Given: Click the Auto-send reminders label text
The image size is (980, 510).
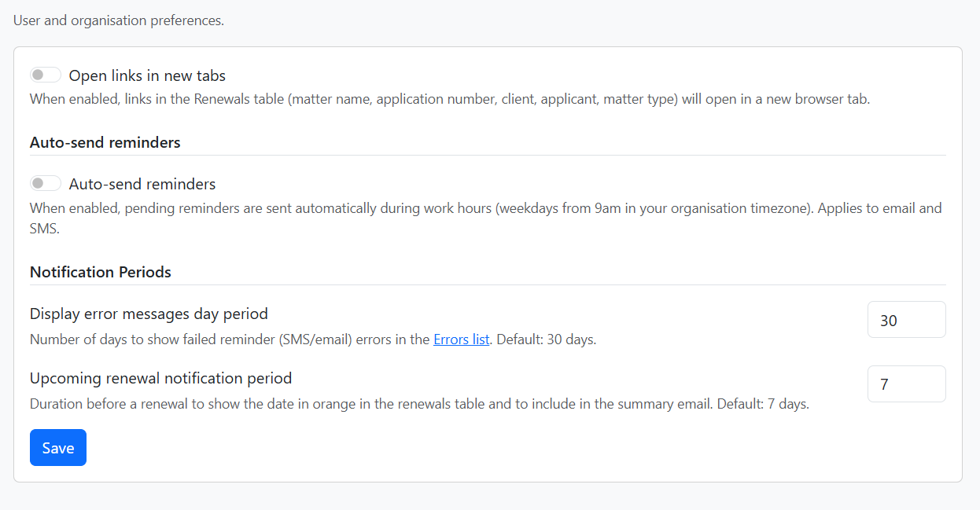Looking at the screenshot, I should [142, 183].
